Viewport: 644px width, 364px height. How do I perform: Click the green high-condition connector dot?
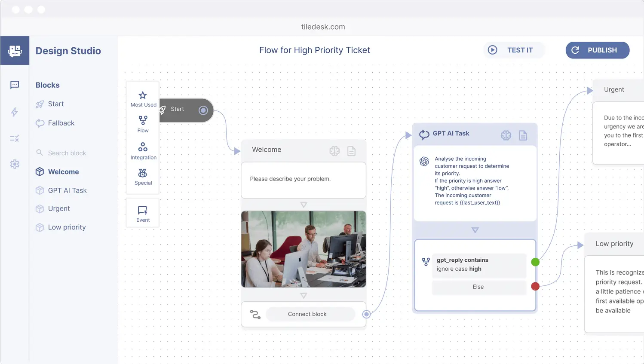point(535,262)
